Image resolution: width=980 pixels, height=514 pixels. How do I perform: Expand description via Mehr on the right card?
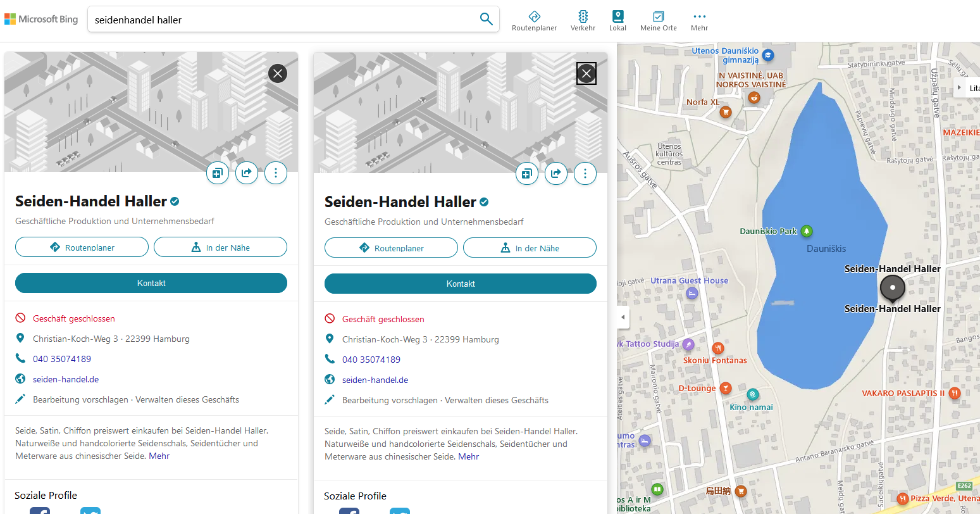click(469, 456)
